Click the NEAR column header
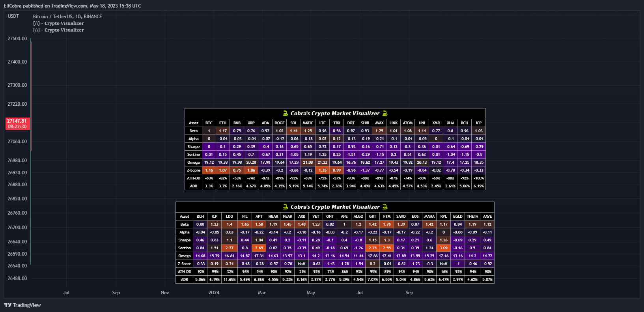This screenshot has height=312, width=644. [x=287, y=217]
